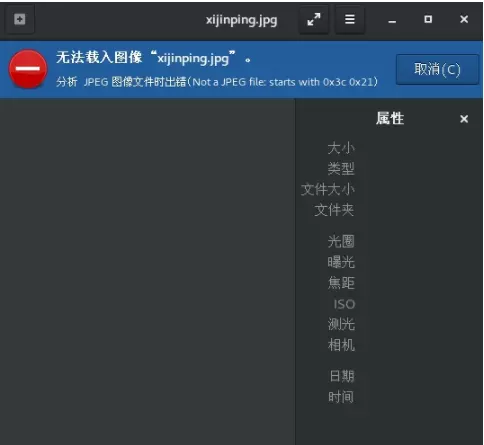The width and height of the screenshot is (484, 445).
Task: Click the top-left square plus icon button
Action: [x=20, y=20]
